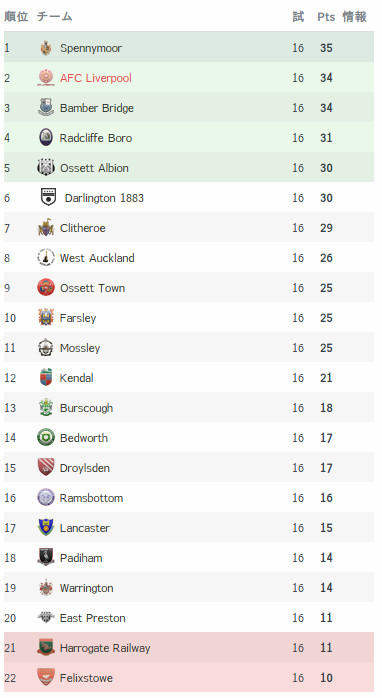Click the Darlington 1883 shield icon
Screen dimensions: 382x698
(48, 198)
